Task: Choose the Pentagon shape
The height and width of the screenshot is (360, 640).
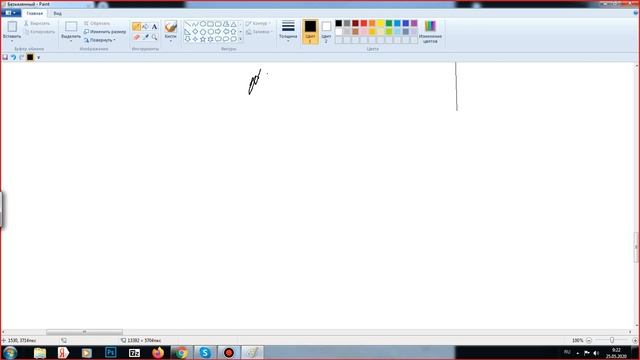Action: (203, 31)
